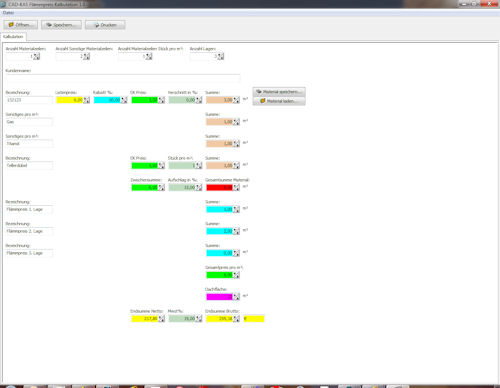
Task: Select the red Gesamtsumme Material field
Action: (220, 187)
